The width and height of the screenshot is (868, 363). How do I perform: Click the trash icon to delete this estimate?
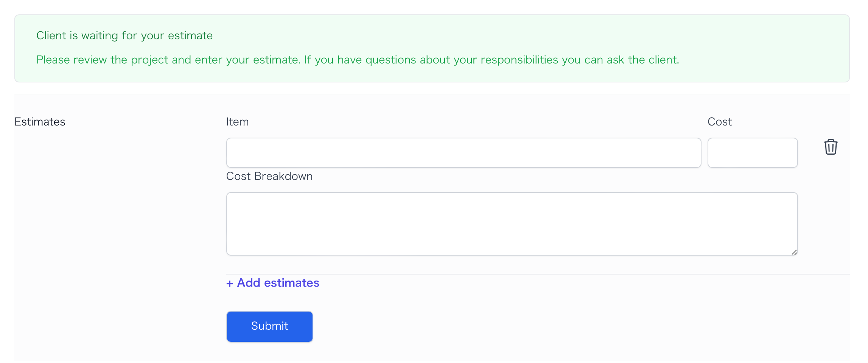831,147
